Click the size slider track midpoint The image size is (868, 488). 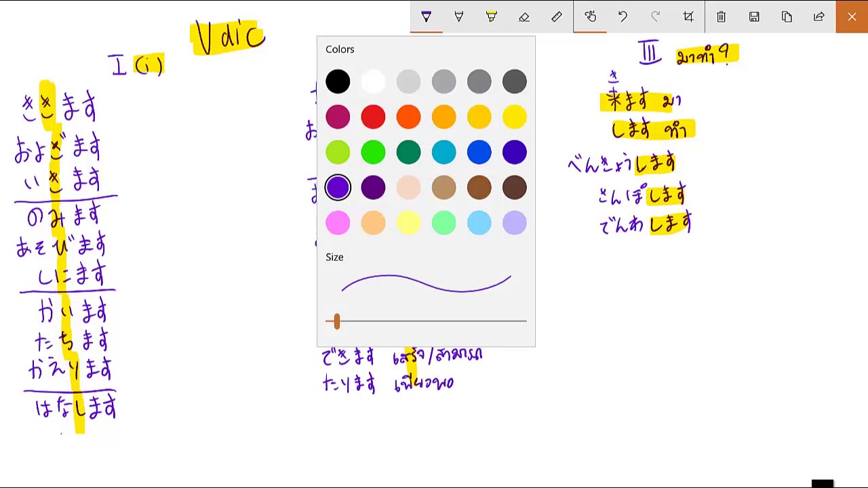[x=426, y=321]
